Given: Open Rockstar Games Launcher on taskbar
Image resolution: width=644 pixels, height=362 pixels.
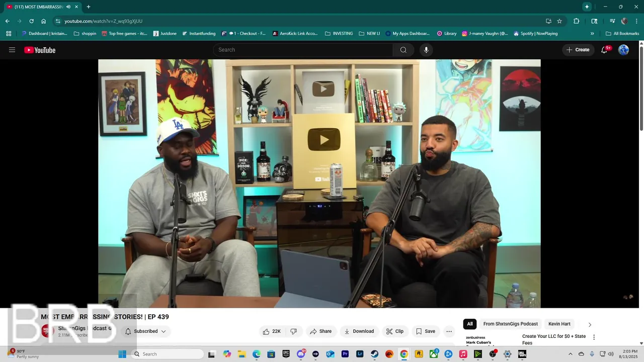Looking at the screenshot, I should pos(419,354).
